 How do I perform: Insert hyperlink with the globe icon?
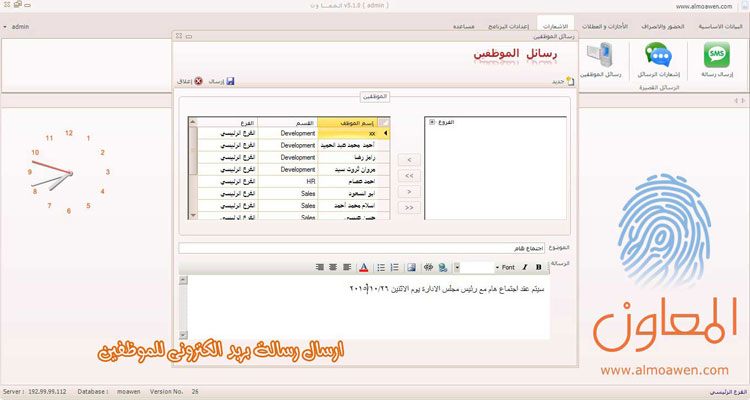pyautogui.click(x=443, y=267)
